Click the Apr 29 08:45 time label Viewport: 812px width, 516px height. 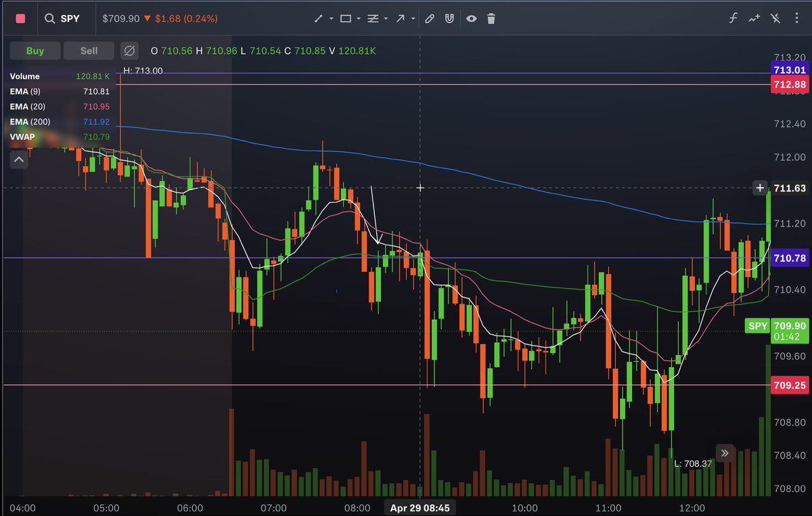(420, 508)
